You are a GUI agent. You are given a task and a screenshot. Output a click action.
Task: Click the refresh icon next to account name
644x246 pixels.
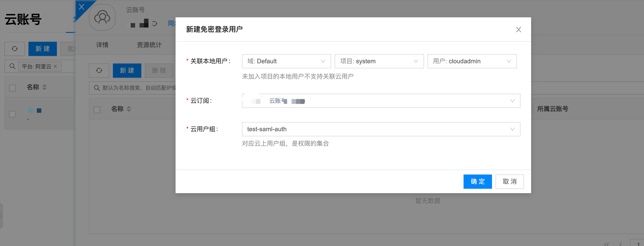tap(155, 24)
